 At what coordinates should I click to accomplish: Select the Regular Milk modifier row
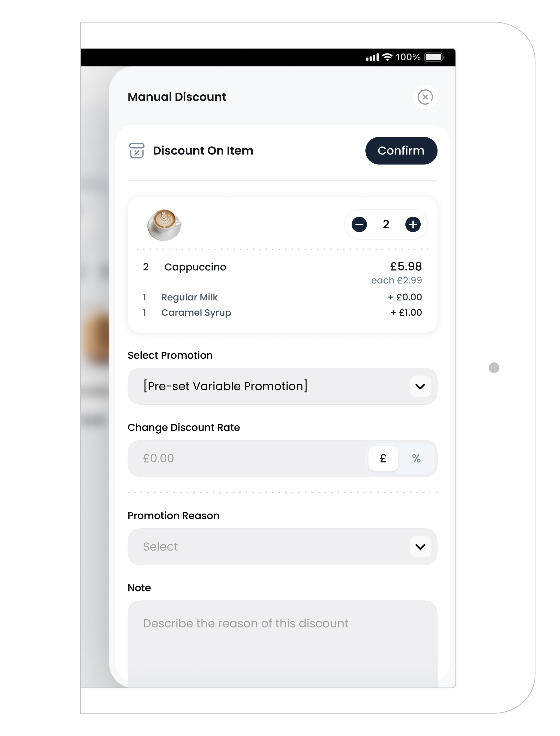pos(189,297)
